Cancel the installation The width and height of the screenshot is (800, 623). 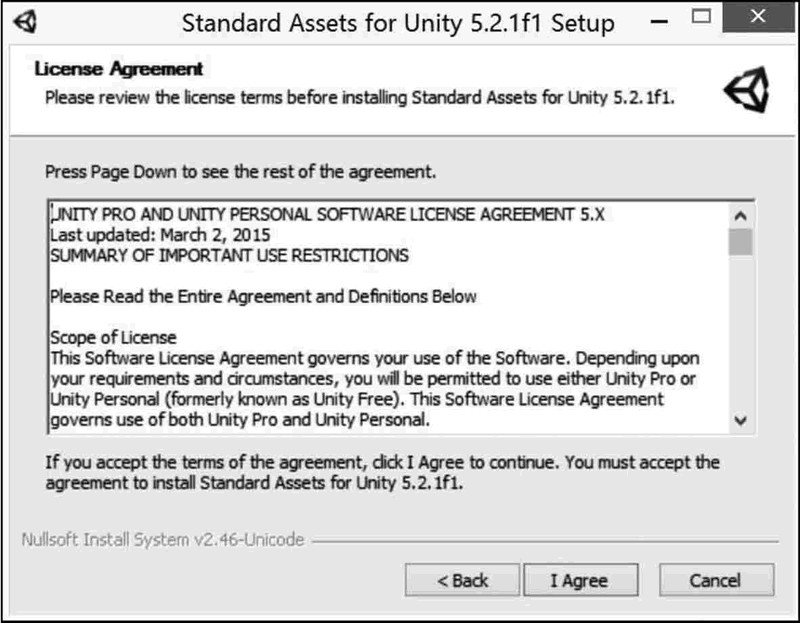click(715, 580)
